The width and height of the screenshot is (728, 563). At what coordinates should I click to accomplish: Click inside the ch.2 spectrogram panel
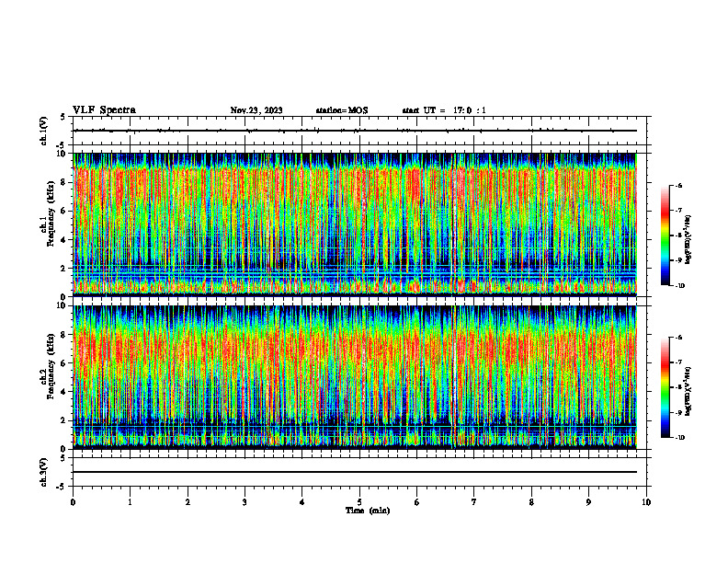coord(355,377)
